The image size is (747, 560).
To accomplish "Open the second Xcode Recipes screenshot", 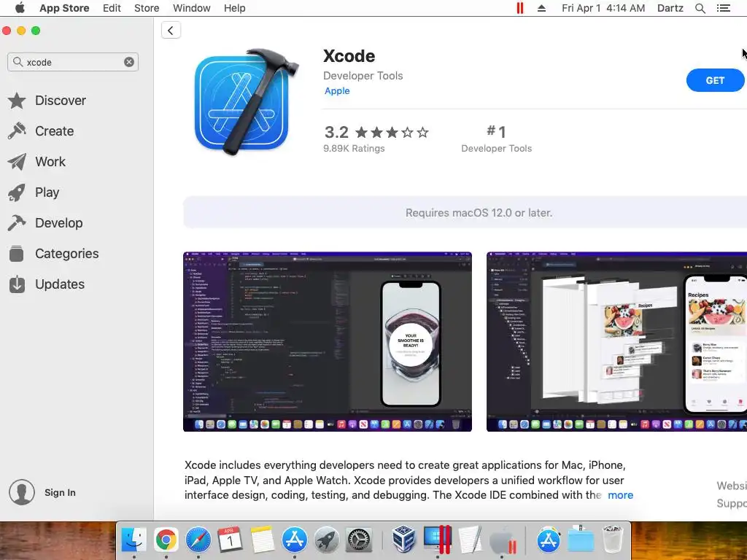I will click(x=616, y=341).
